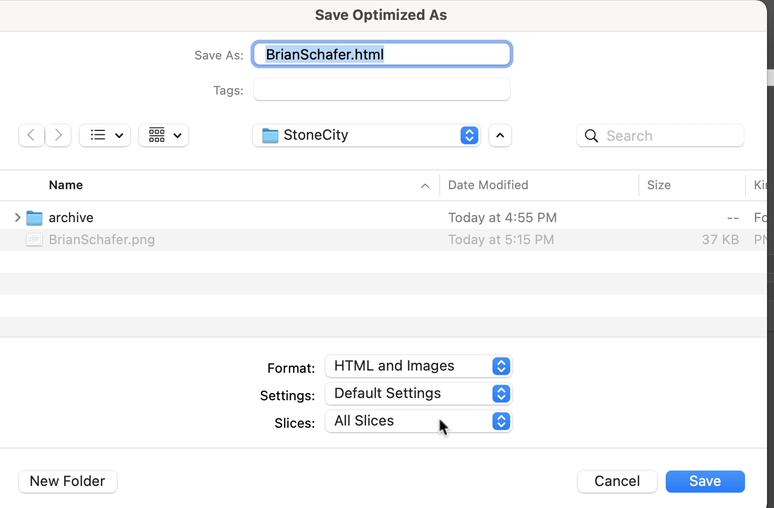Click the back navigation arrow
Image resolution: width=774 pixels, height=508 pixels.
(x=32, y=135)
